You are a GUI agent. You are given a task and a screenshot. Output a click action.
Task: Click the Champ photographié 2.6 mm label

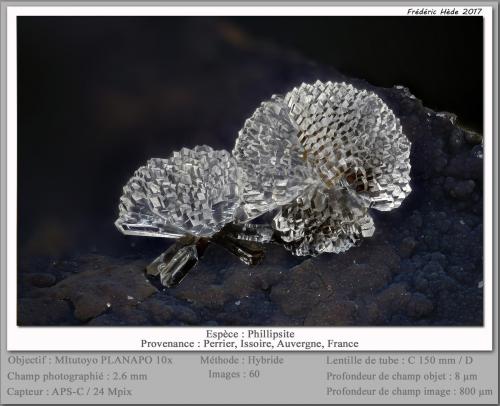coord(77,376)
